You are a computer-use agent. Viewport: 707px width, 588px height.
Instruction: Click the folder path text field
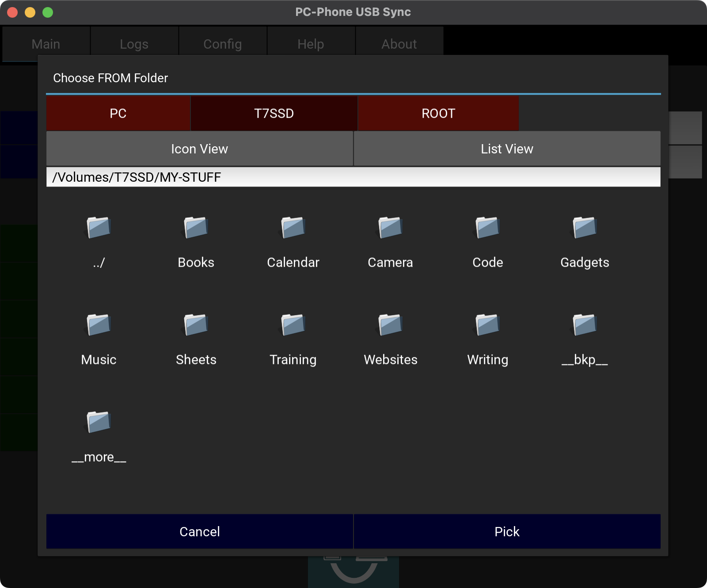click(x=353, y=177)
